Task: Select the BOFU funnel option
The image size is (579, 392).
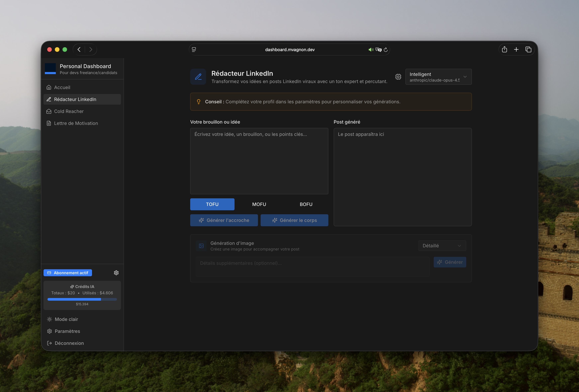Action: click(306, 204)
